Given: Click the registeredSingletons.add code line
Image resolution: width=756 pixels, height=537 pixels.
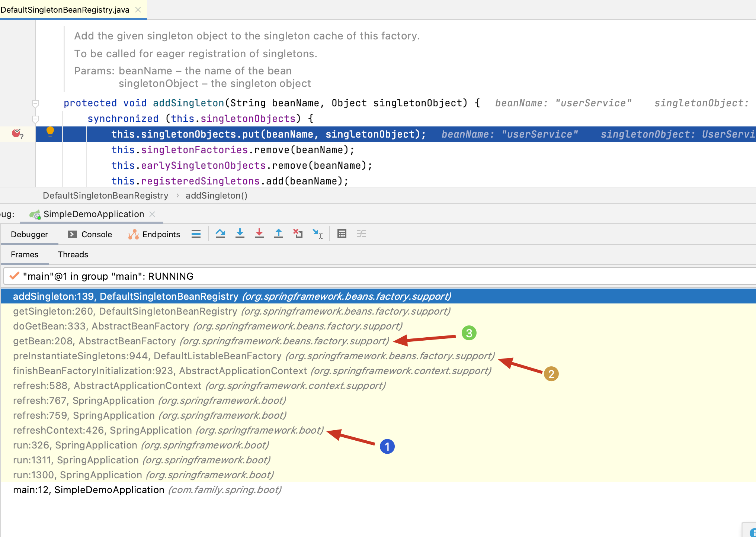Looking at the screenshot, I should coord(230,181).
